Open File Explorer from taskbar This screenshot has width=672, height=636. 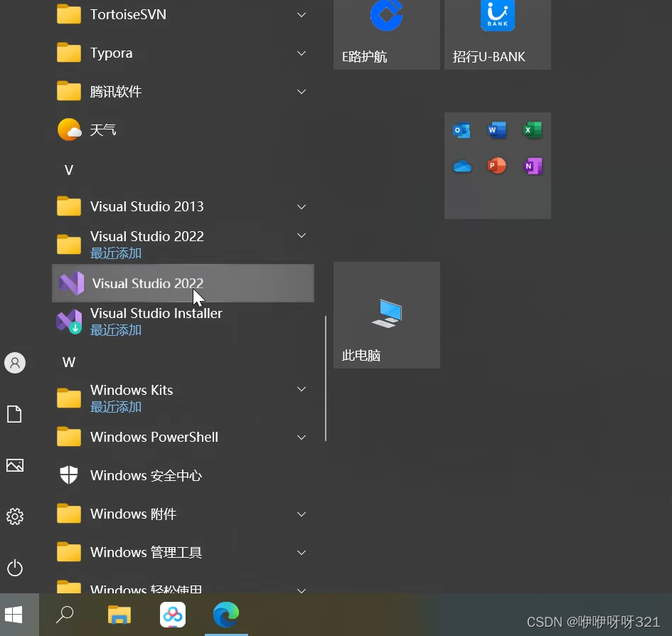(119, 615)
